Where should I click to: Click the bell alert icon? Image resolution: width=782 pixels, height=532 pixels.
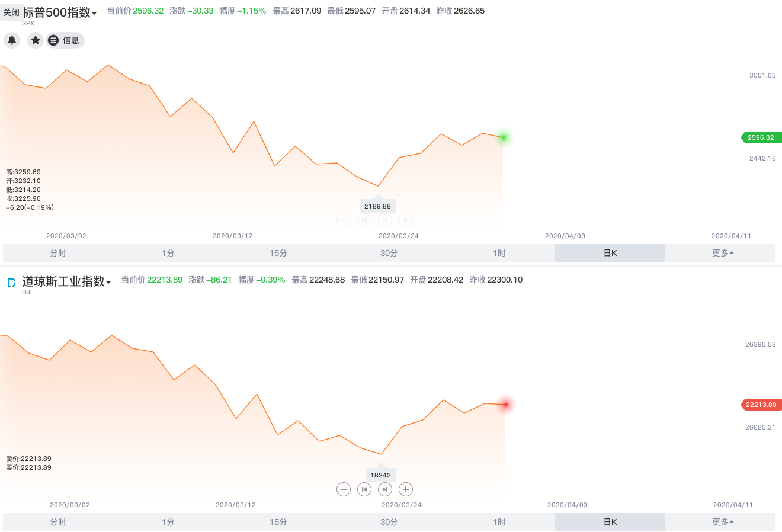click(12, 40)
